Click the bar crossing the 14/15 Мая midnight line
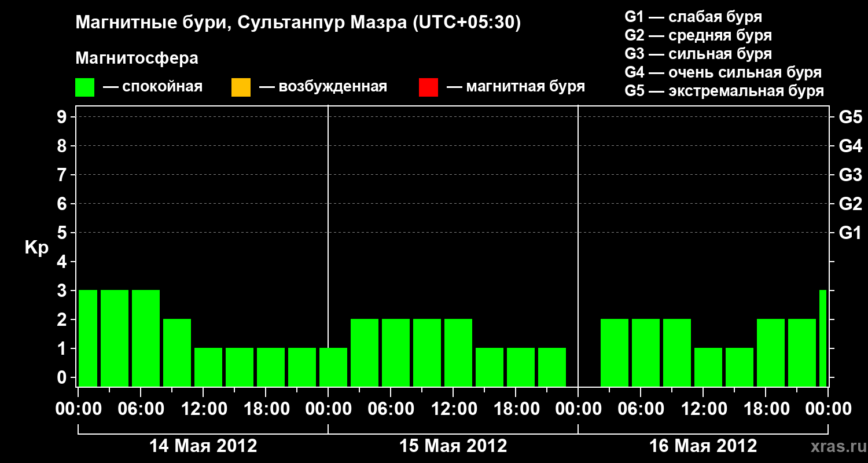Screen dimensions: 868x463 [333, 367]
